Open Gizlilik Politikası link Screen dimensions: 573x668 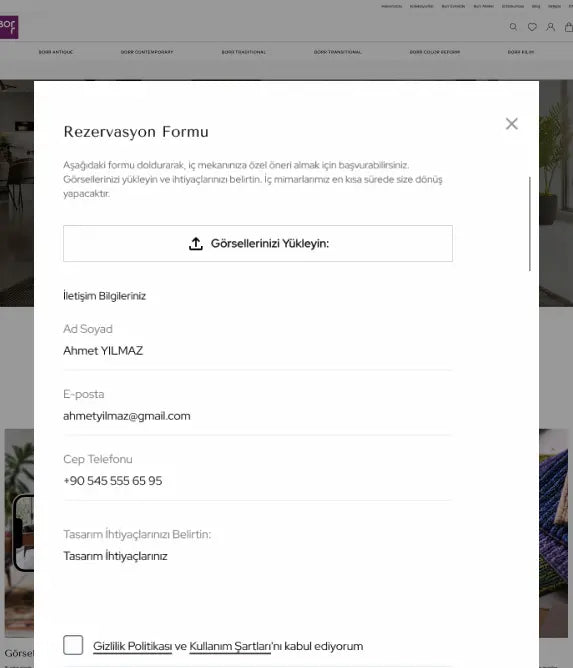click(132, 646)
